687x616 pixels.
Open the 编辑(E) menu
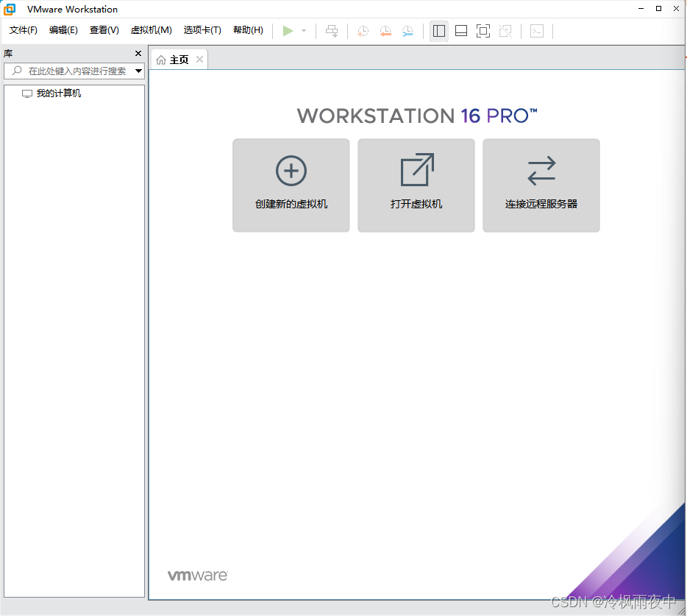pyautogui.click(x=63, y=30)
